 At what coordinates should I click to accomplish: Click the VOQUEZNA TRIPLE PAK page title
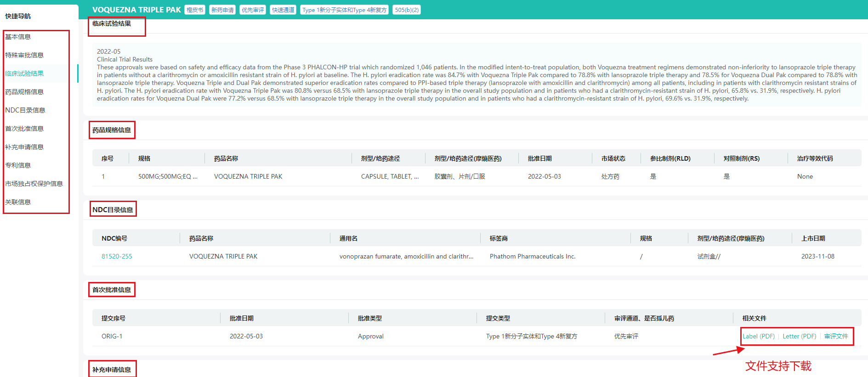pyautogui.click(x=136, y=10)
